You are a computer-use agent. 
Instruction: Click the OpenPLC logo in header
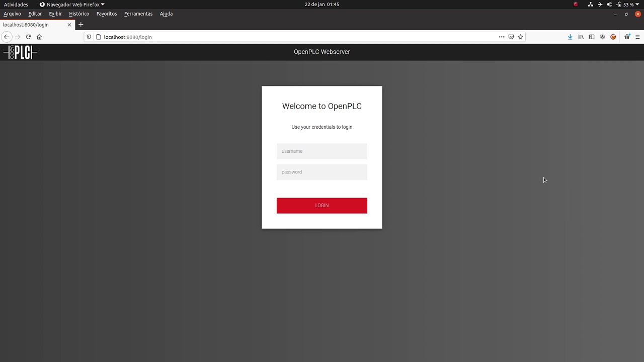[x=20, y=52]
